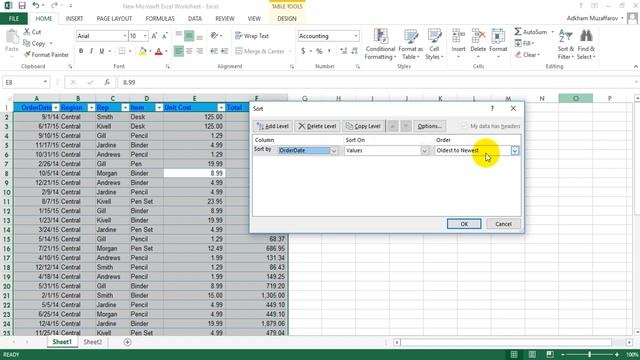Confirm sort with OK button

click(x=464, y=224)
